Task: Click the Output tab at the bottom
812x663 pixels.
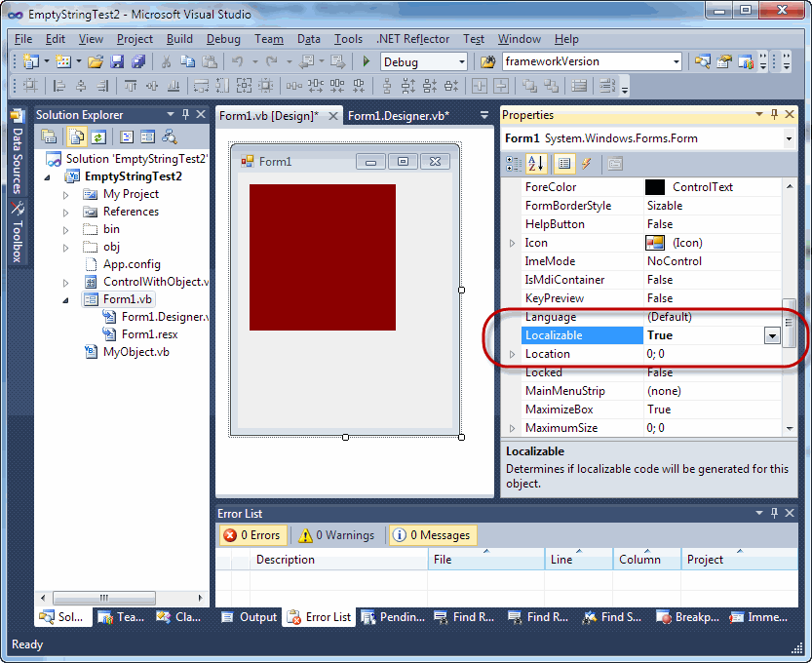Action: (x=250, y=617)
